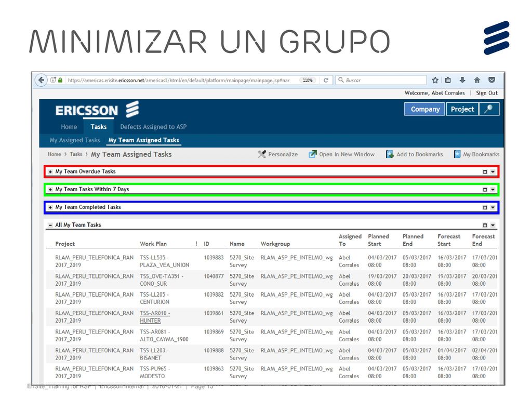Viewport: 532px width, 399px height.
Task: Maximize the My Team Overdue Tasks panel
Action: pos(485,171)
